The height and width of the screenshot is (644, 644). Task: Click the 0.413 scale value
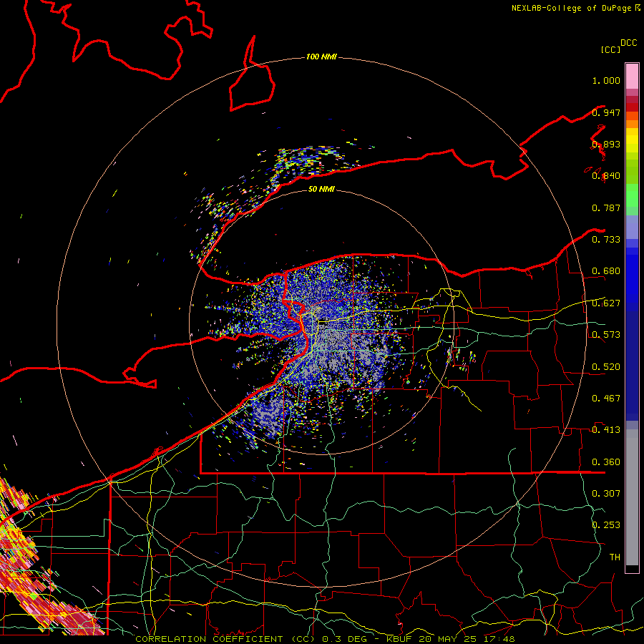pos(606,430)
